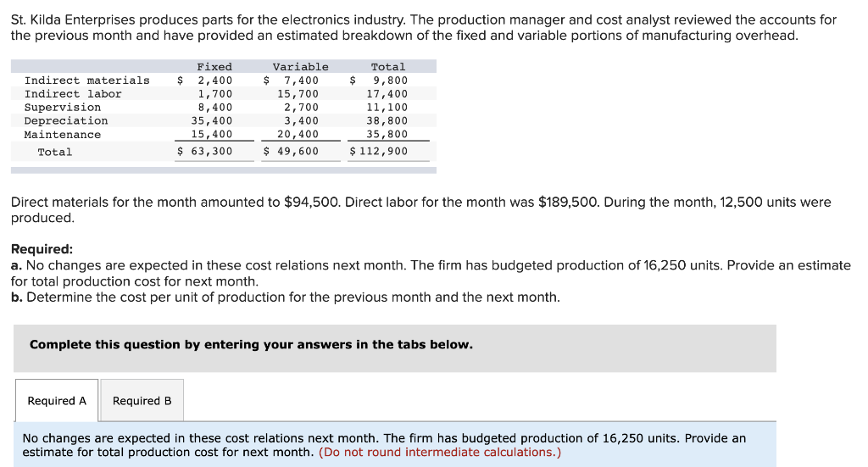Screen dimensions: 868x467
Task: Select variable total value $ 49,600
Action: [292, 151]
